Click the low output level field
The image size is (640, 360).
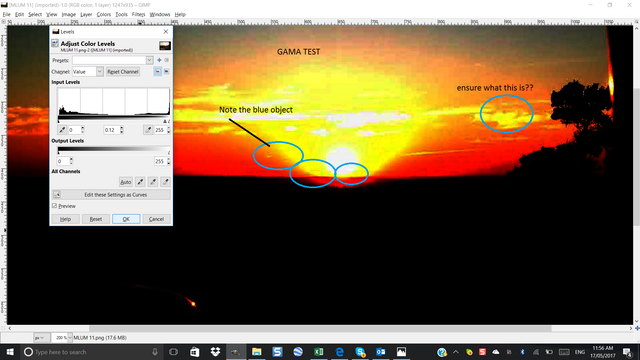point(63,161)
